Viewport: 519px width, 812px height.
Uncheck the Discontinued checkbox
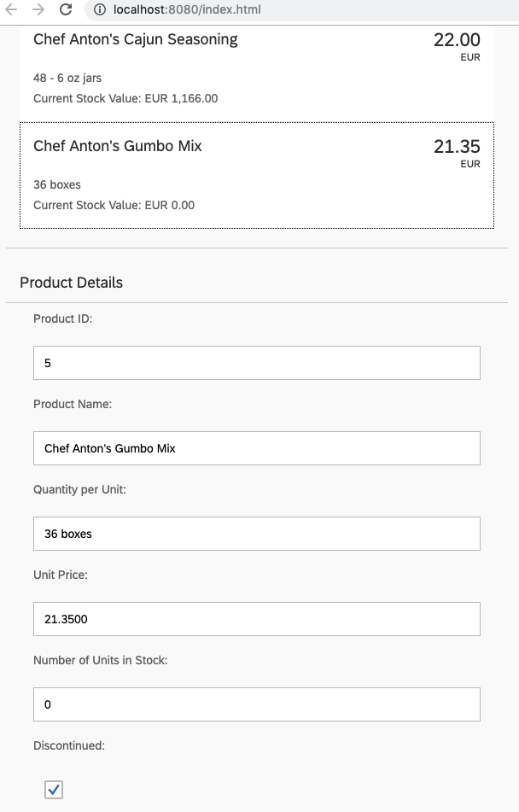coord(54,790)
